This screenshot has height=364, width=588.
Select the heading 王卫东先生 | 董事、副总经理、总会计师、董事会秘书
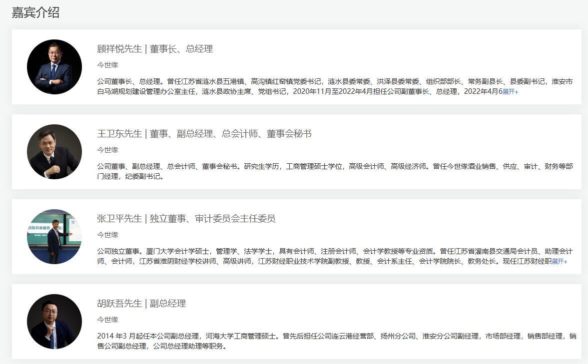point(204,134)
